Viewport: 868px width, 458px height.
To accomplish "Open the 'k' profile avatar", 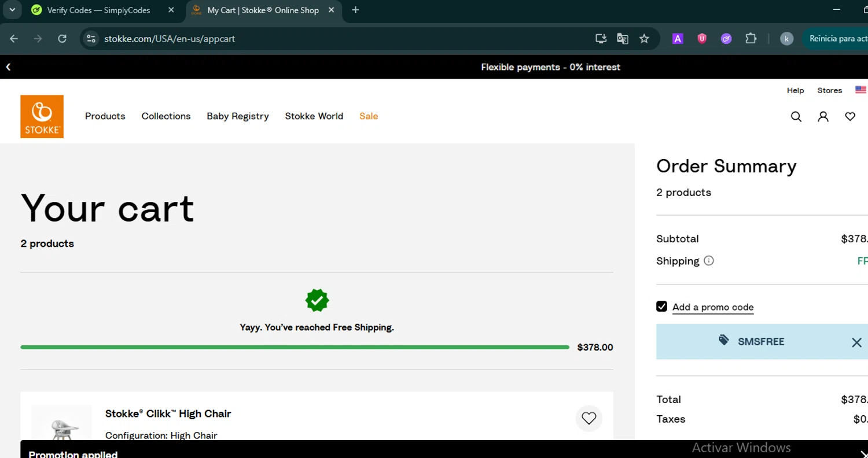I will [786, 39].
